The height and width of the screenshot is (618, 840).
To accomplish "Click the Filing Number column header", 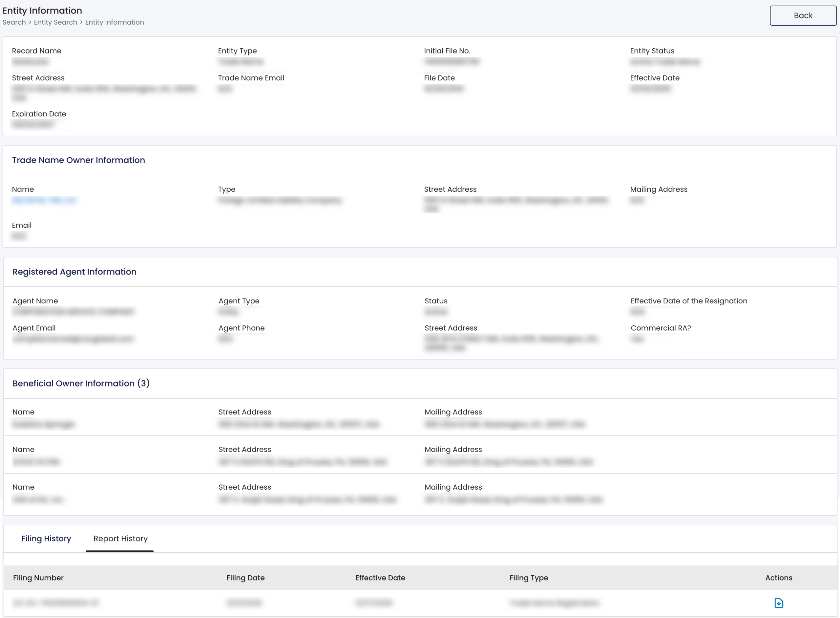I will point(38,578).
